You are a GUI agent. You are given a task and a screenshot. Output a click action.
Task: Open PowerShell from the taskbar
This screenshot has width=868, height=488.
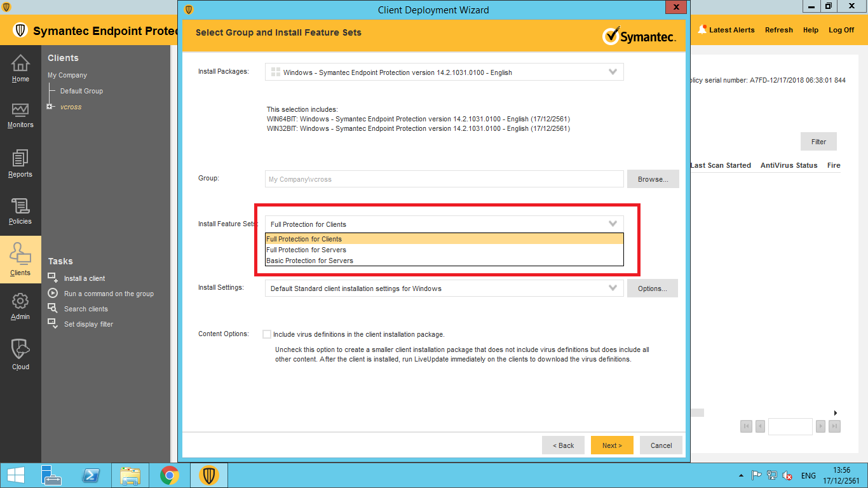(x=91, y=475)
